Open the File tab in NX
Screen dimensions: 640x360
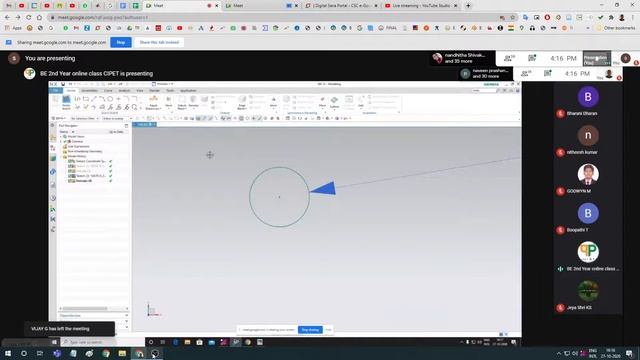(56, 90)
